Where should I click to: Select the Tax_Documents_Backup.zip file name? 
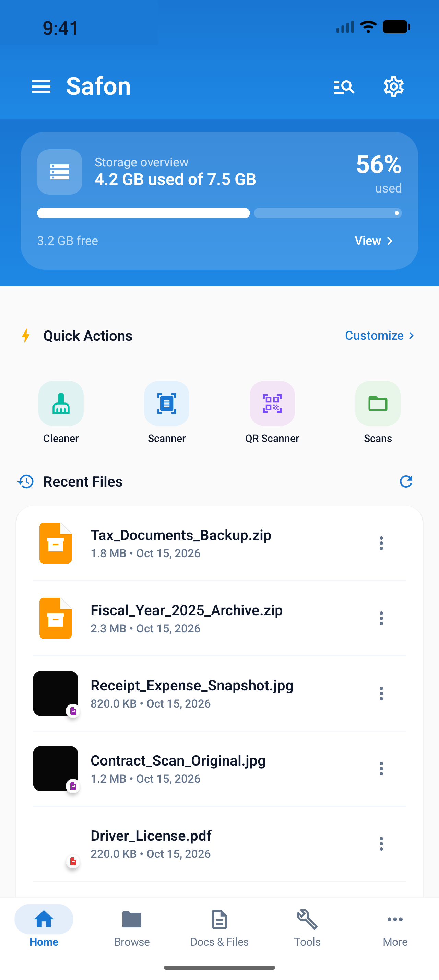point(181,535)
